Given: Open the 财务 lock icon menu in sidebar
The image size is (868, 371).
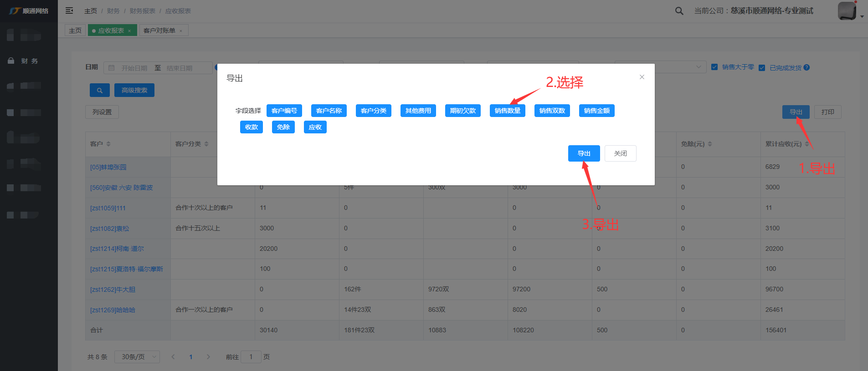Looking at the screenshot, I should point(11,61).
